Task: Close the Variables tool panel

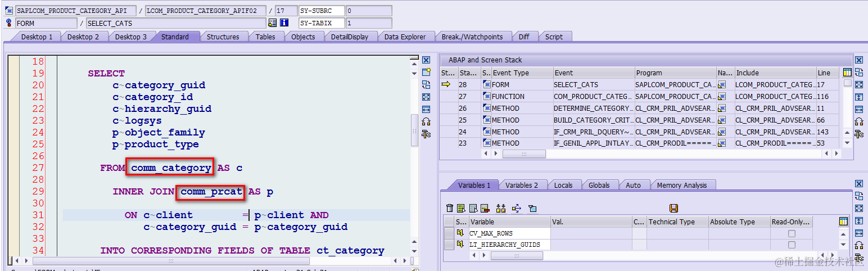Action: [x=859, y=184]
